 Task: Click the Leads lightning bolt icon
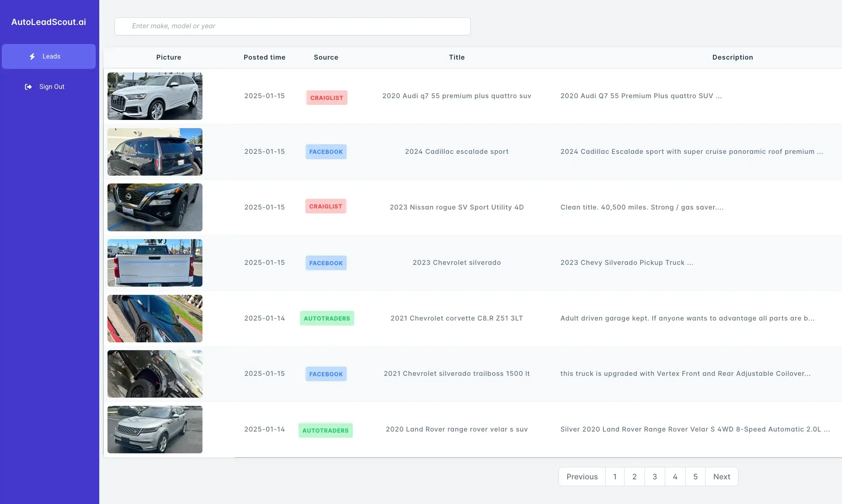32,56
